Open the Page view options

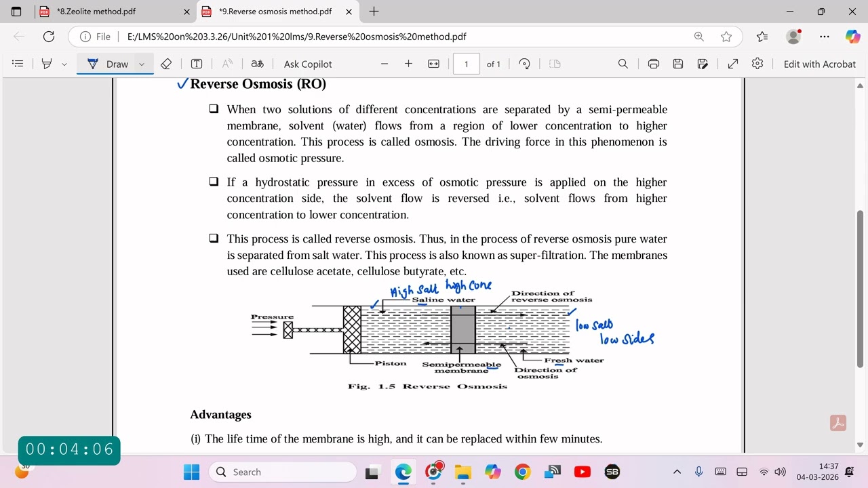(555, 64)
